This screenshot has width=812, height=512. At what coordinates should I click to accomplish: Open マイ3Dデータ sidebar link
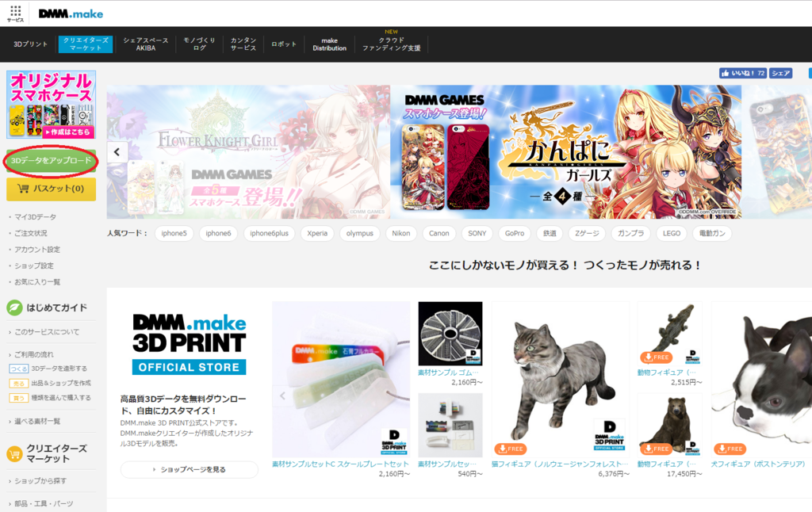35,217
